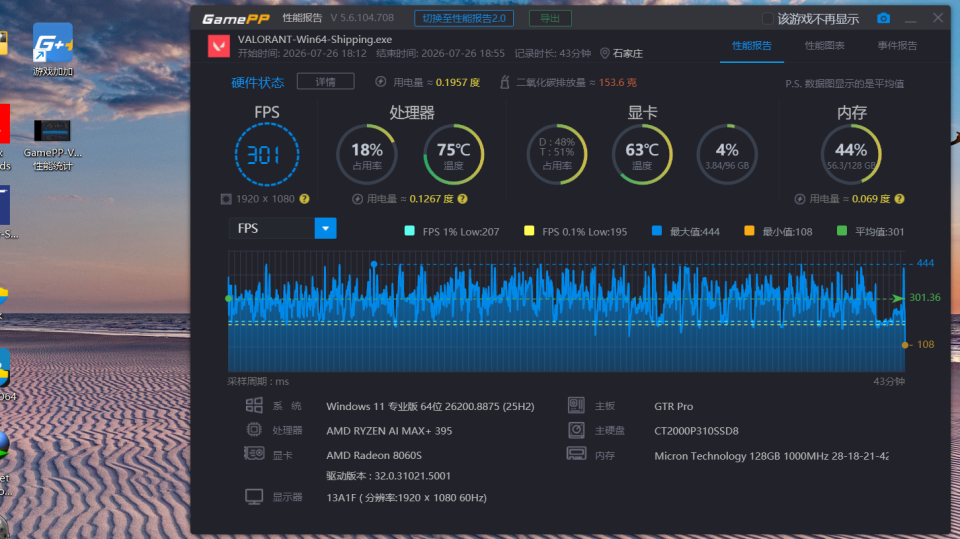The width and height of the screenshot is (960, 539).
Task: Click the AMD Radeon 8060S text
Action: pyautogui.click(x=374, y=455)
